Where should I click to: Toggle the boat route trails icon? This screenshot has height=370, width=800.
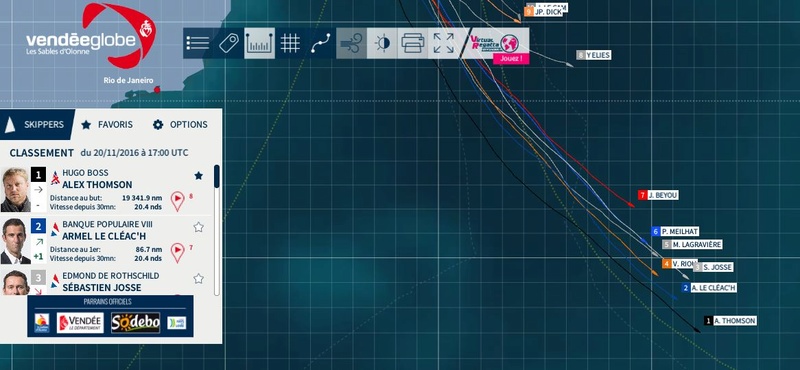[320, 43]
